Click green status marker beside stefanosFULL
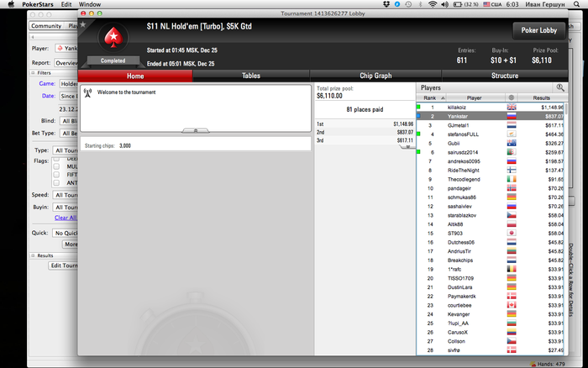 pyautogui.click(x=418, y=134)
